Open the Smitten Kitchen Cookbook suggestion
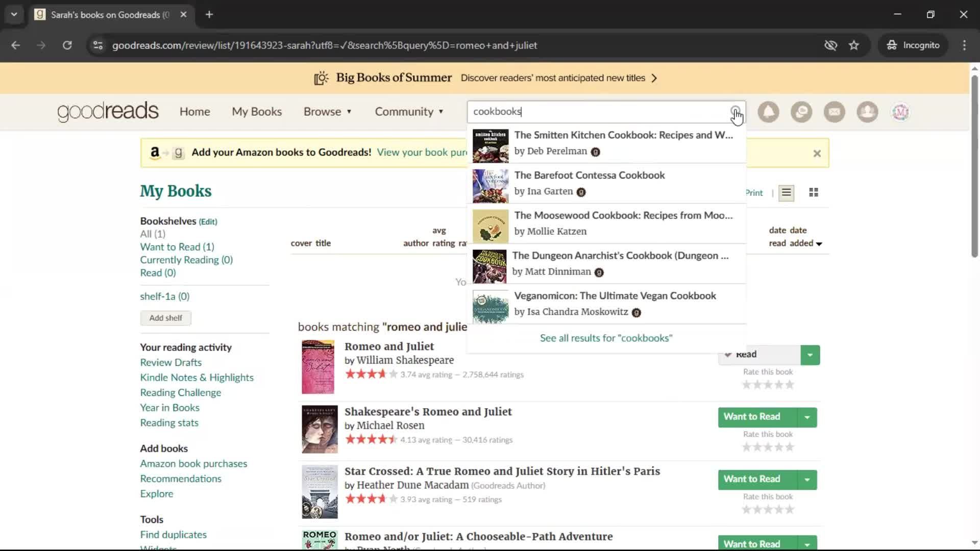The height and width of the screenshot is (551, 980). pyautogui.click(x=606, y=143)
